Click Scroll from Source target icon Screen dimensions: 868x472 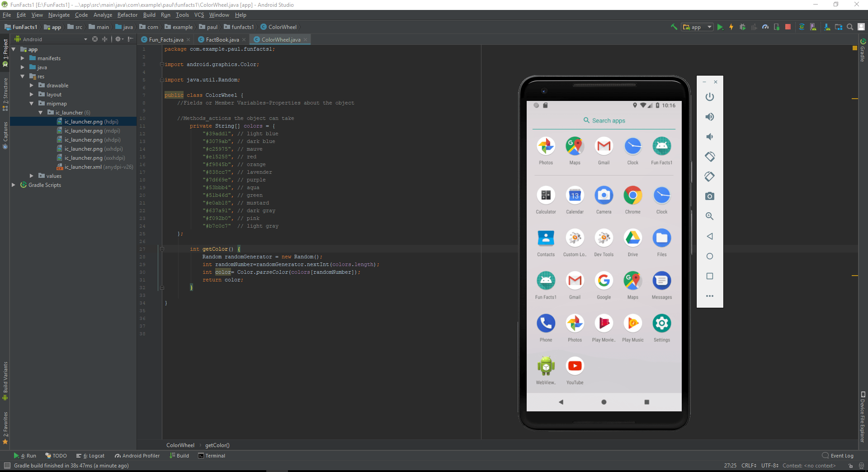(x=95, y=39)
